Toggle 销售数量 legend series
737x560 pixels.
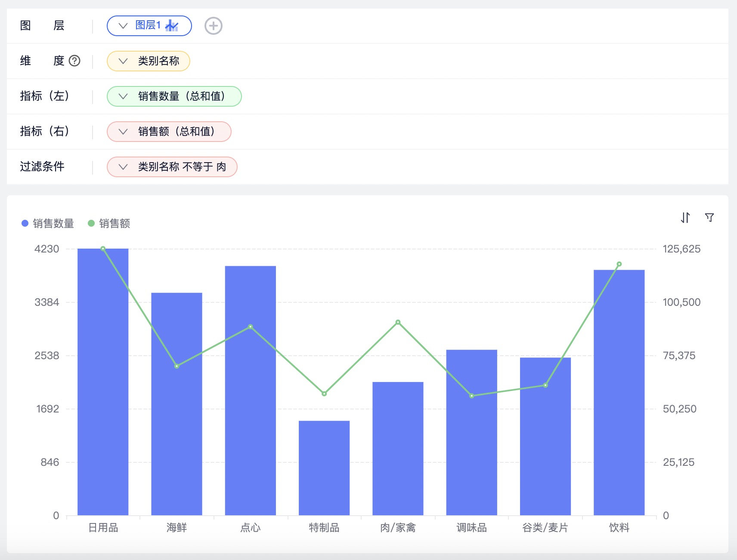click(x=48, y=223)
